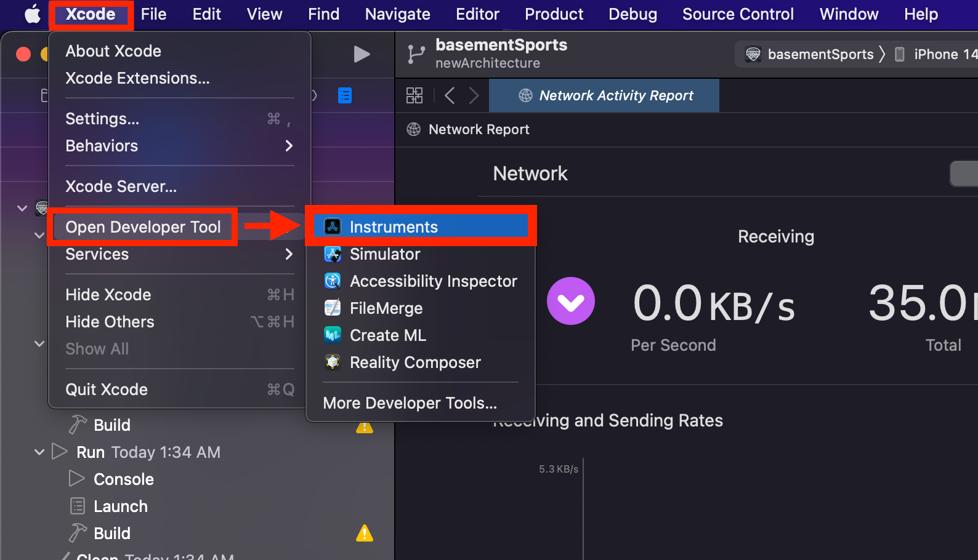Click the basementSports scheme icon
The image size is (978, 560).
click(753, 54)
